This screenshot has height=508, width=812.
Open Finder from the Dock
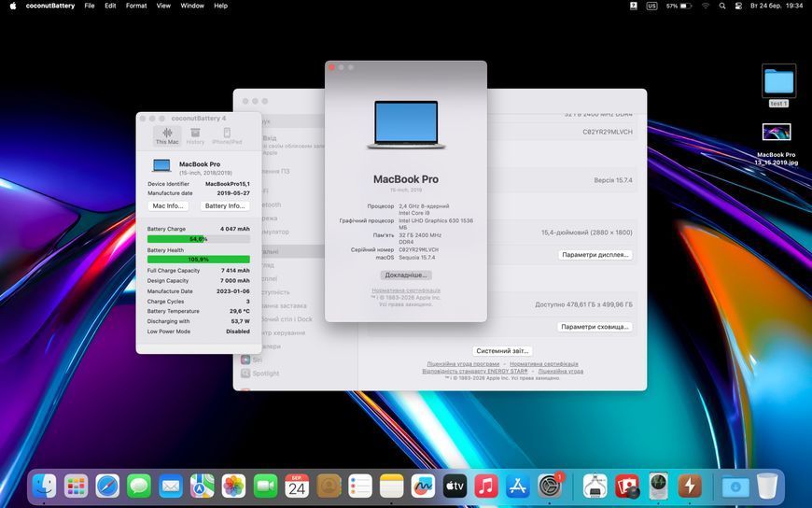tap(45, 487)
